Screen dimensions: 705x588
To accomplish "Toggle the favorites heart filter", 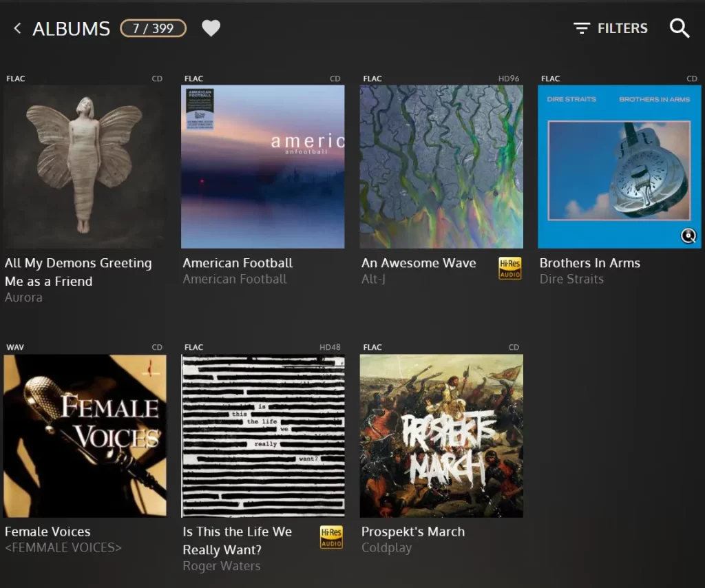I will point(211,28).
